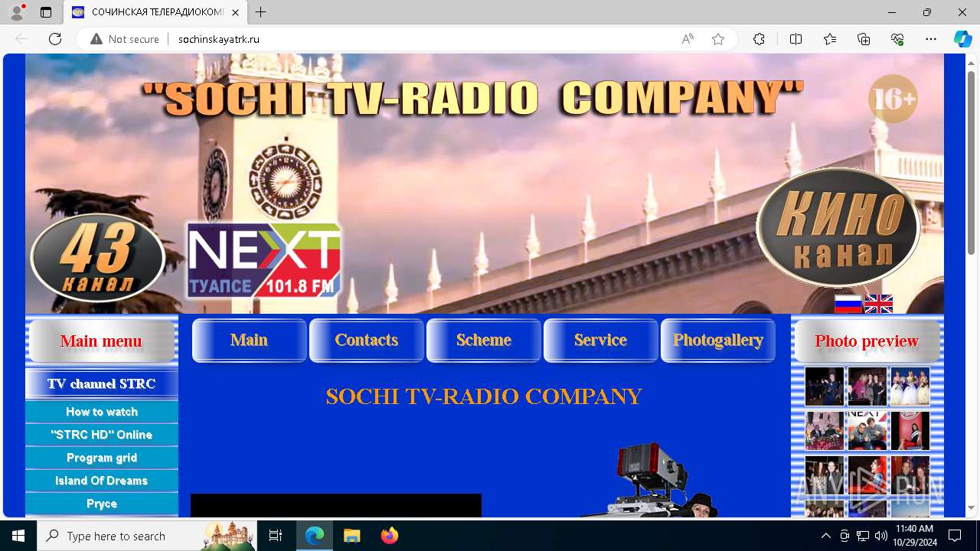Open the Program grid link

pyautogui.click(x=102, y=458)
